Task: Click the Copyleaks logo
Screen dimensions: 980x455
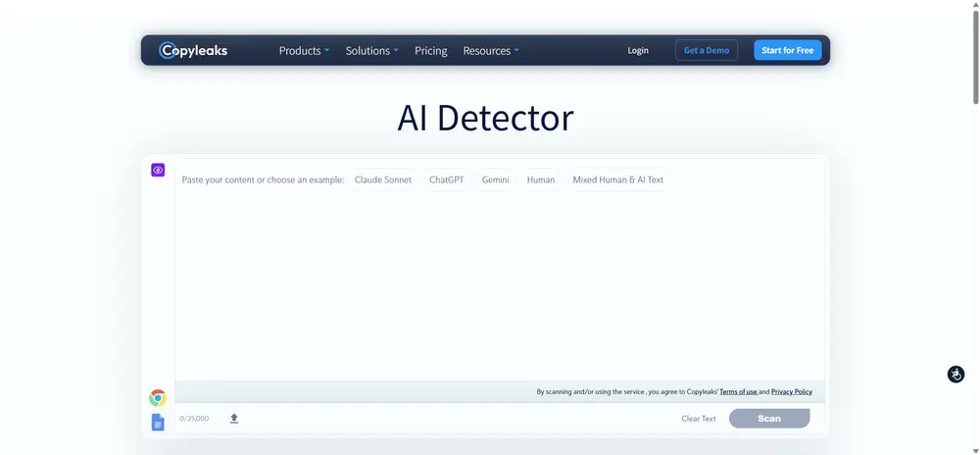Action: 193,50
